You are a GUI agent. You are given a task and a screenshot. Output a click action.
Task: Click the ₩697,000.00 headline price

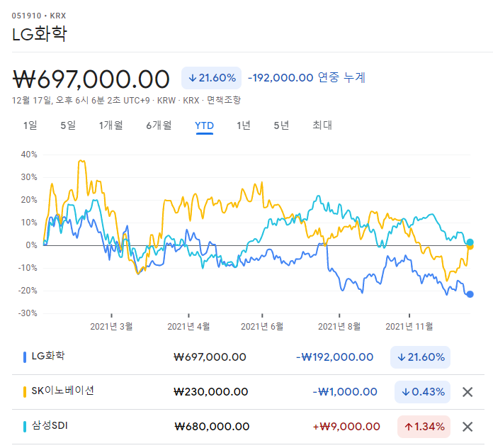(91, 79)
